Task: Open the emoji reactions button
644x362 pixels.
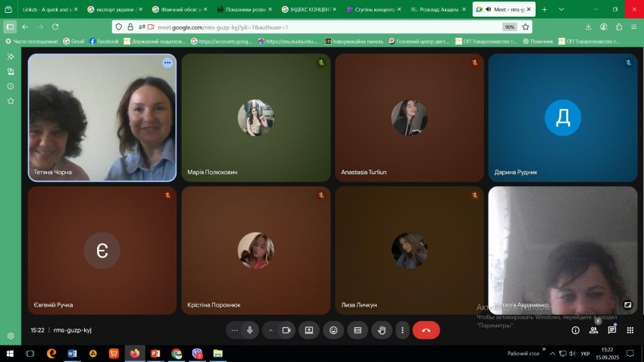Action: [333, 330]
